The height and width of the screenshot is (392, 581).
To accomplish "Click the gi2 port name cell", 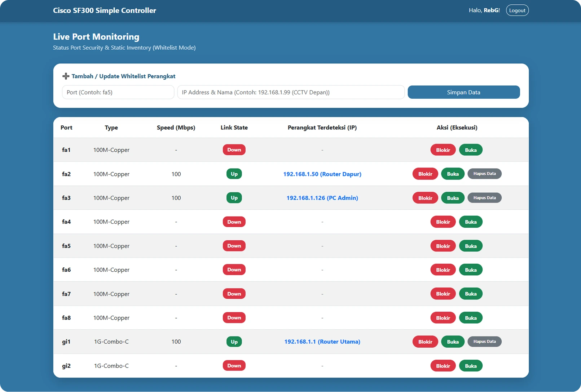I will pyautogui.click(x=66, y=366).
